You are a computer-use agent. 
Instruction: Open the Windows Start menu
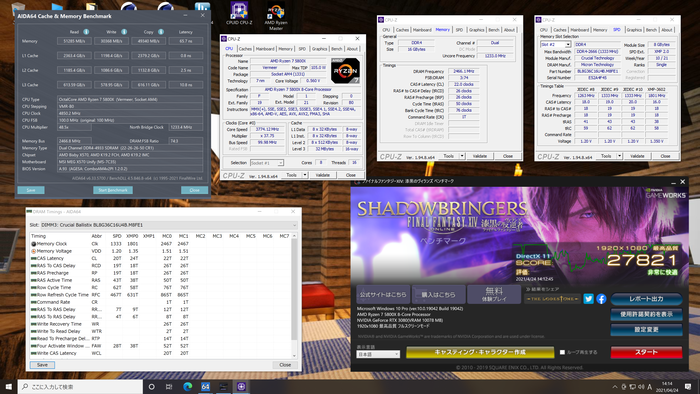point(8,386)
